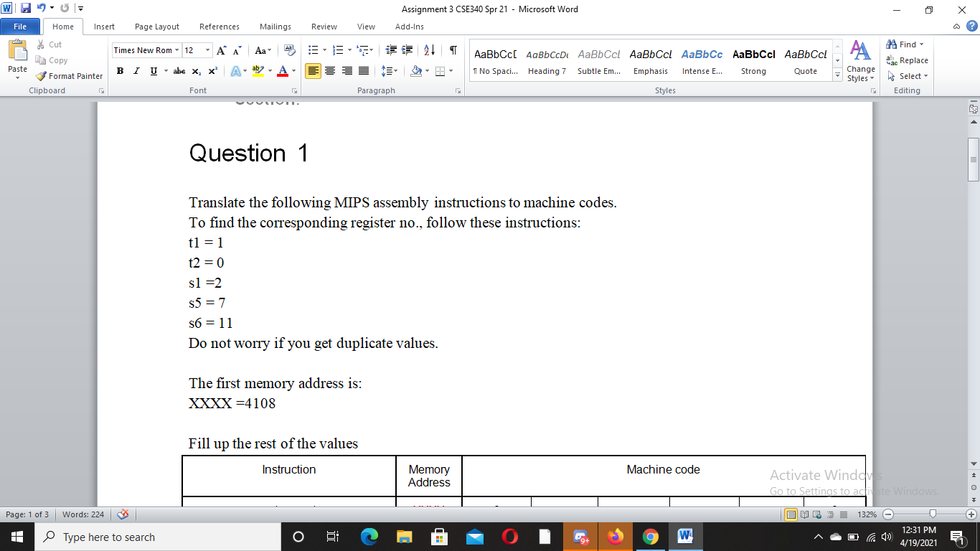This screenshot has height=551, width=980.
Task: Click the Sort A-Z icon
Action: [x=429, y=50]
